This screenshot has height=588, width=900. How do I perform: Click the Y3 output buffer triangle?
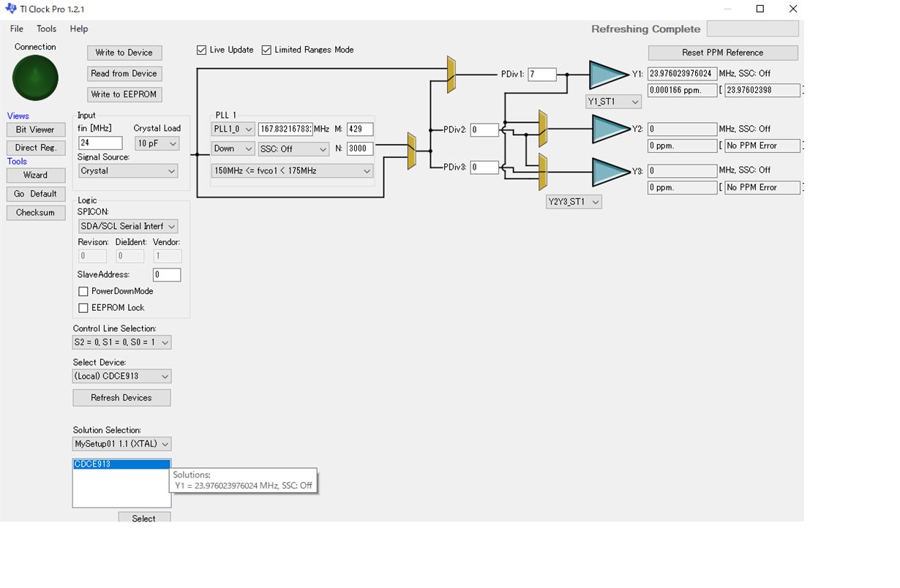(610, 172)
